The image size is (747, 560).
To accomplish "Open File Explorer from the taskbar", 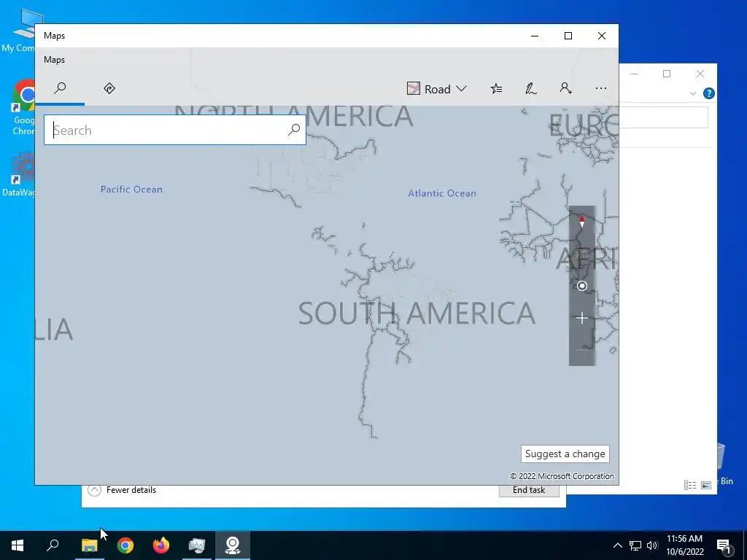I will coord(89,545).
